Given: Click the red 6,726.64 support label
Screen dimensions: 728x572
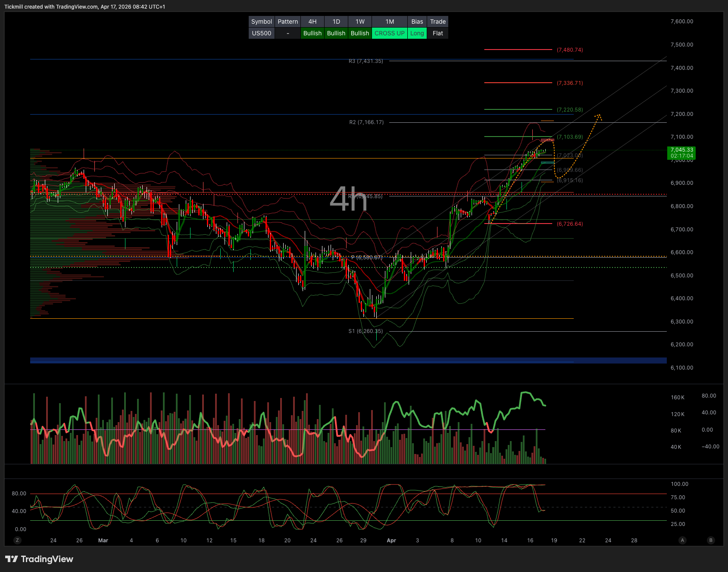Looking at the screenshot, I should point(569,224).
